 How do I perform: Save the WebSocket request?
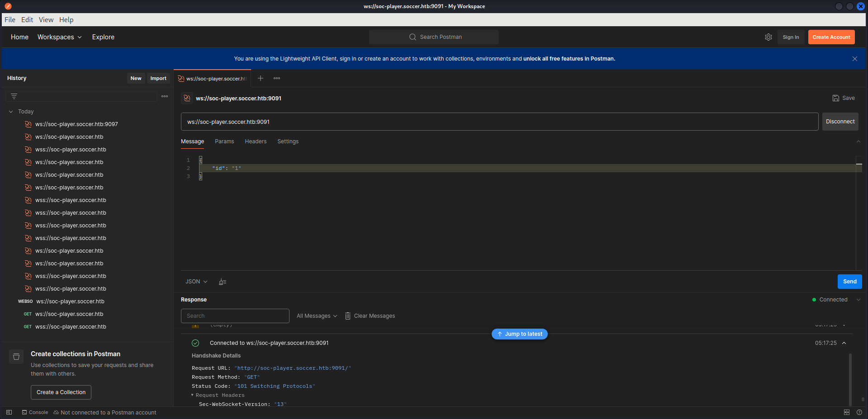(x=844, y=98)
